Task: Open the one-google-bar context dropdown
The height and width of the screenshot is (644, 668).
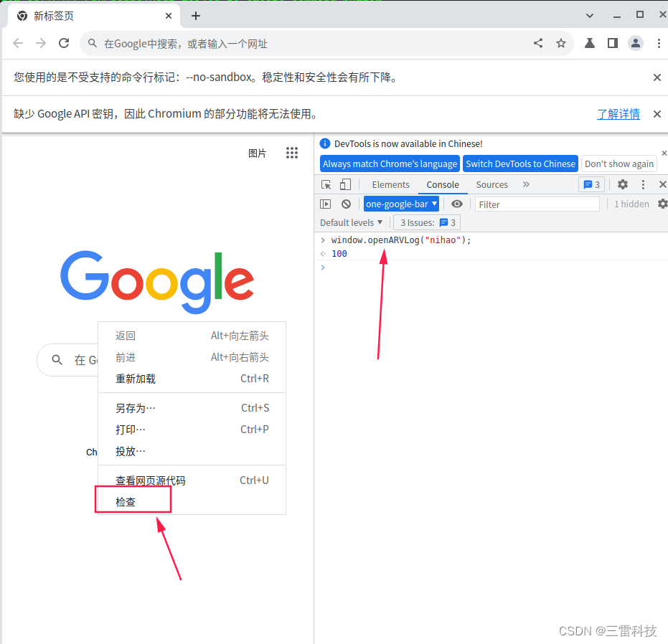Action: 401,204
